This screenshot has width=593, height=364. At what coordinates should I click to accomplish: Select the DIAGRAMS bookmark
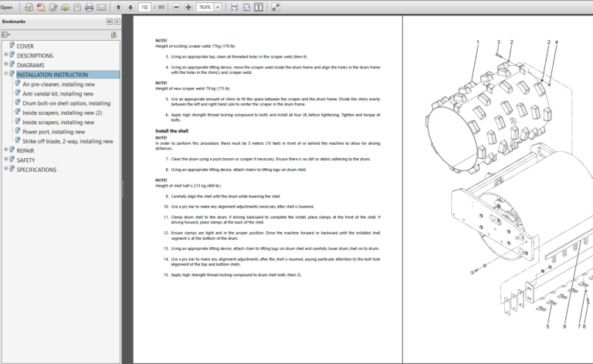pos(30,65)
